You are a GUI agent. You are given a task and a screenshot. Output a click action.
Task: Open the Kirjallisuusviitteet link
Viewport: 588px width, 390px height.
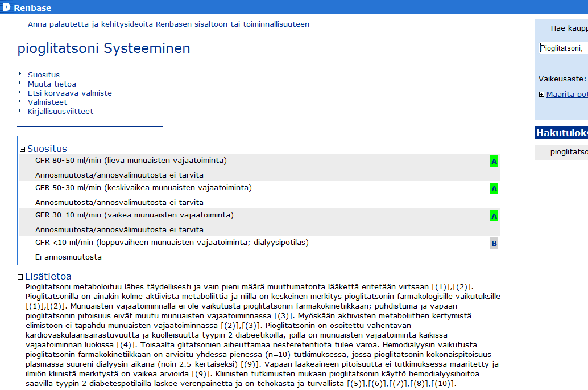[60, 111]
